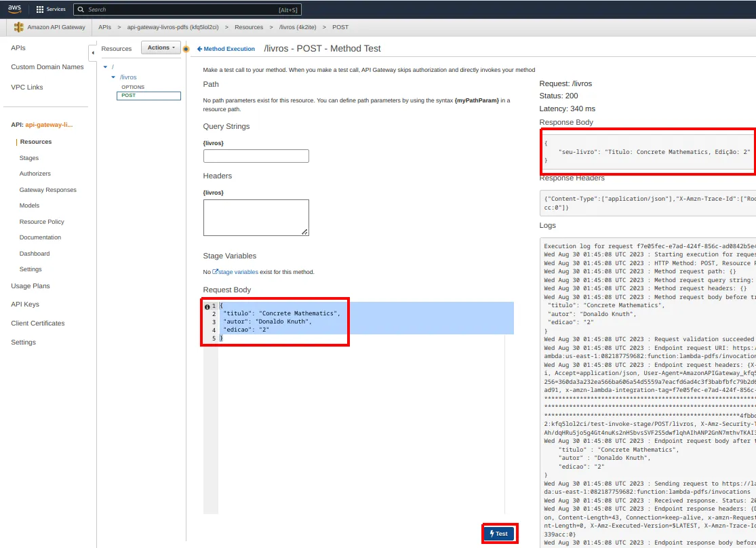The width and height of the screenshot is (756, 548).
Task: Click the Amazon API Gateway service icon
Action: 18,27
